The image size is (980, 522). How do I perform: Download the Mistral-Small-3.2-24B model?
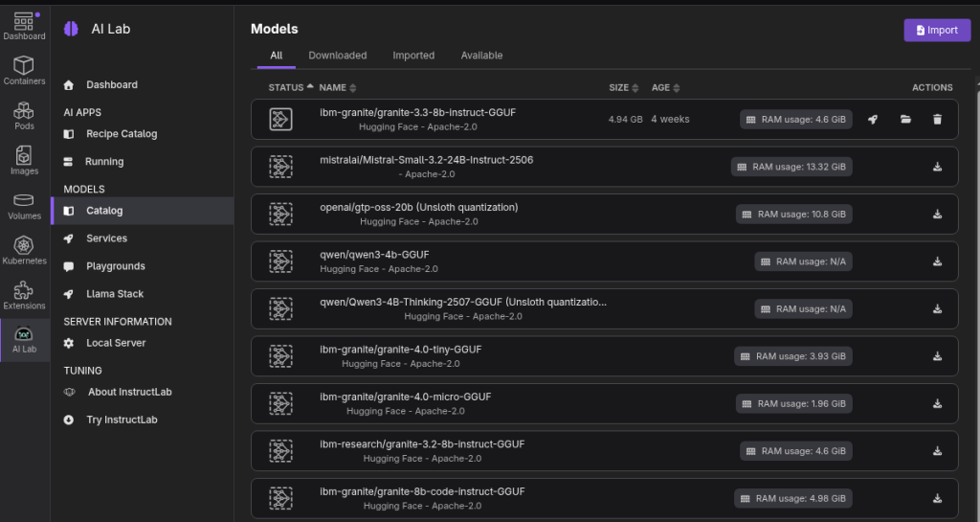(937, 167)
